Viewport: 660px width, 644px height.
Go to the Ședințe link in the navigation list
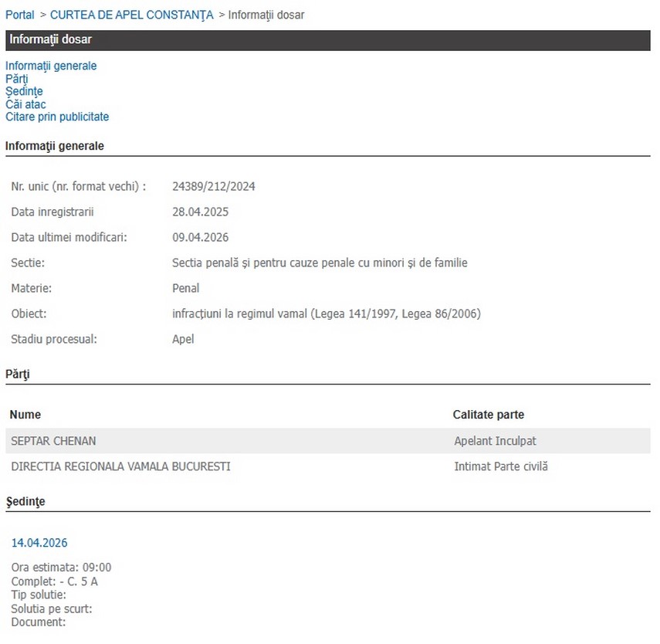(x=24, y=91)
